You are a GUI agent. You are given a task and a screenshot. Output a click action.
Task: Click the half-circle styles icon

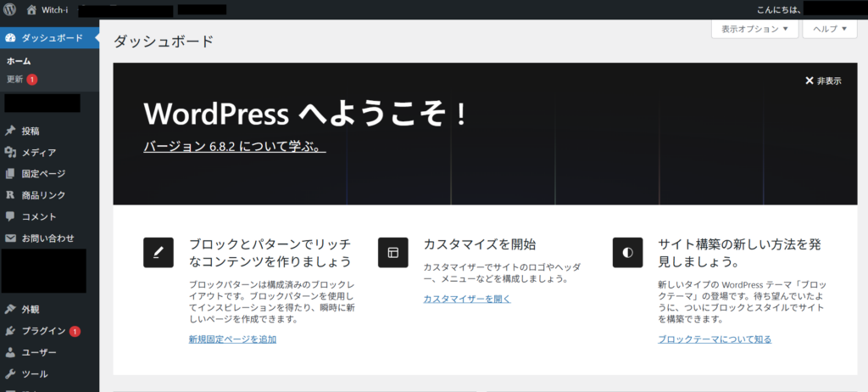tap(628, 253)
